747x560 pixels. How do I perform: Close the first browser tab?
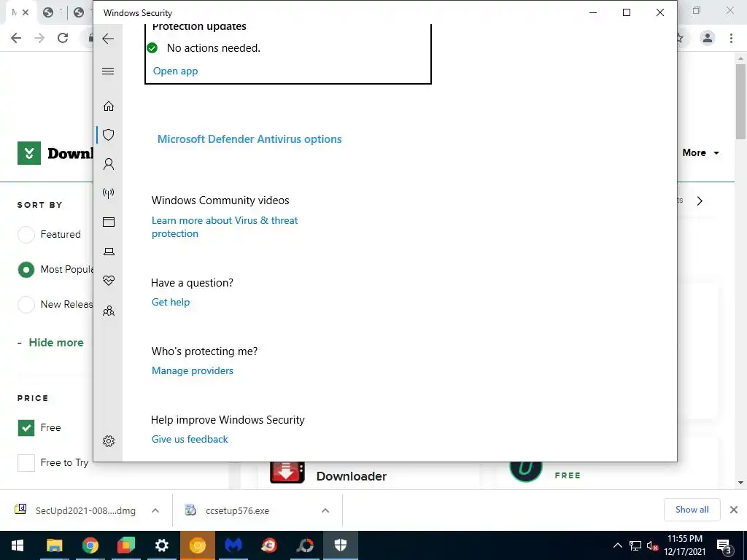pos(26,12)
